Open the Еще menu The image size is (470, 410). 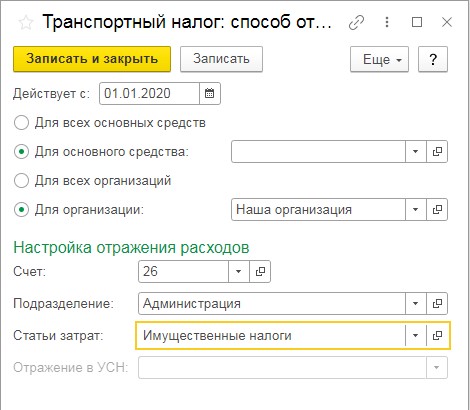(379, 59)
